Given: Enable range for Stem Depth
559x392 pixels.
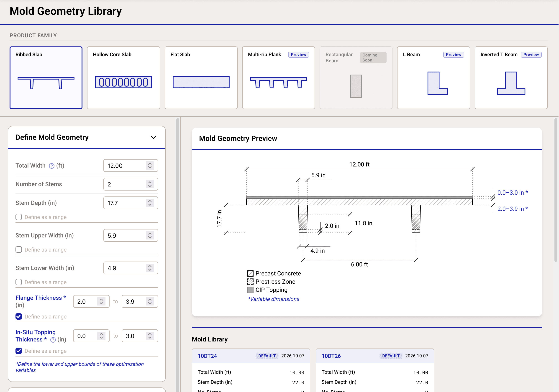Looking at the screenshot, I should pos(19,217).
